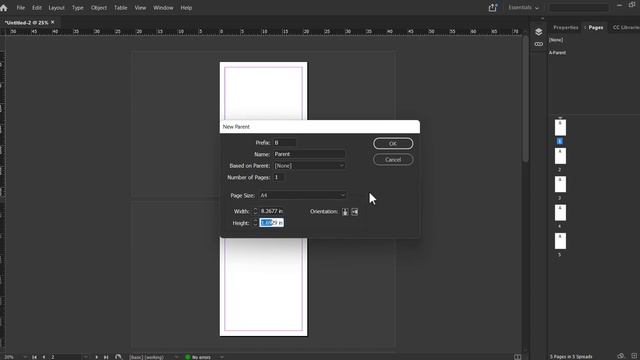Open the Page Size dropdown
This screenshot has height=360, width=640.
[302, 196]
